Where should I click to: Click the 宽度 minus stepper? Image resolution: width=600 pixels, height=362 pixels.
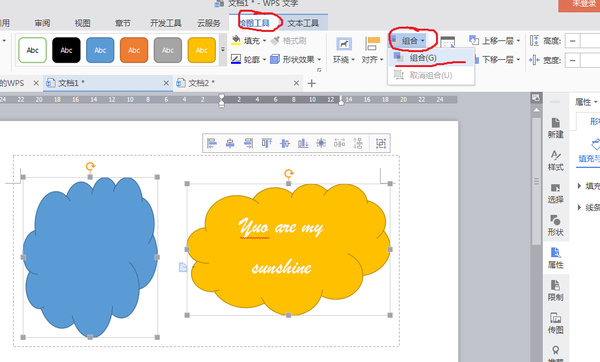[572, 60]
